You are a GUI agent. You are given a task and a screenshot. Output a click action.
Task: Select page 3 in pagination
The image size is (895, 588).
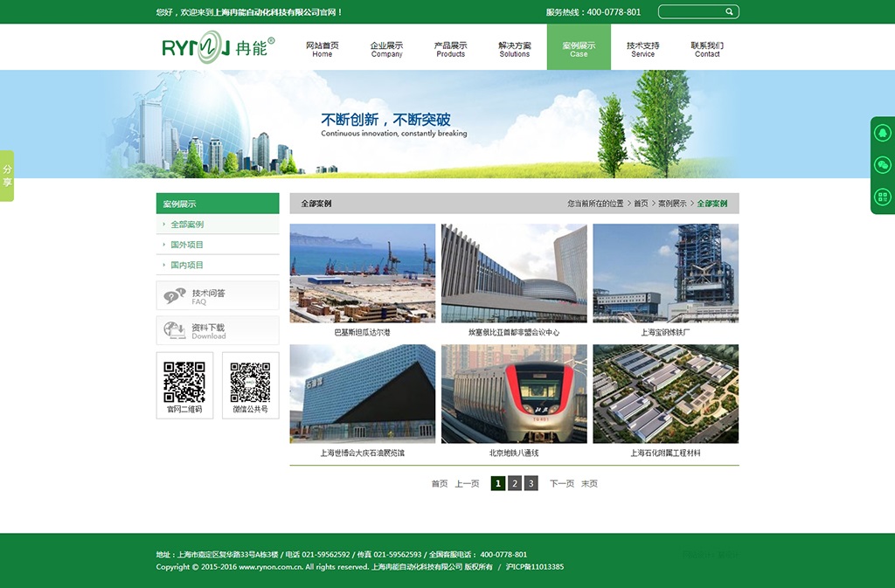click(x=531, y=484)
